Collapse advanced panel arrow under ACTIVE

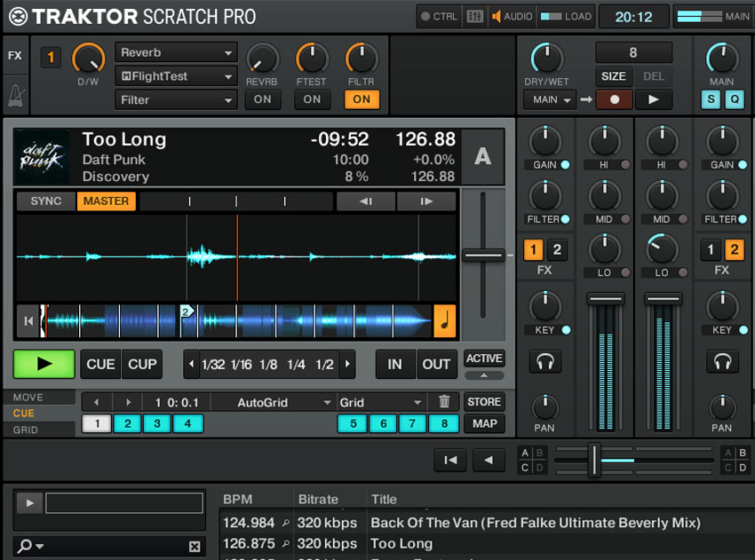point(484,375)
